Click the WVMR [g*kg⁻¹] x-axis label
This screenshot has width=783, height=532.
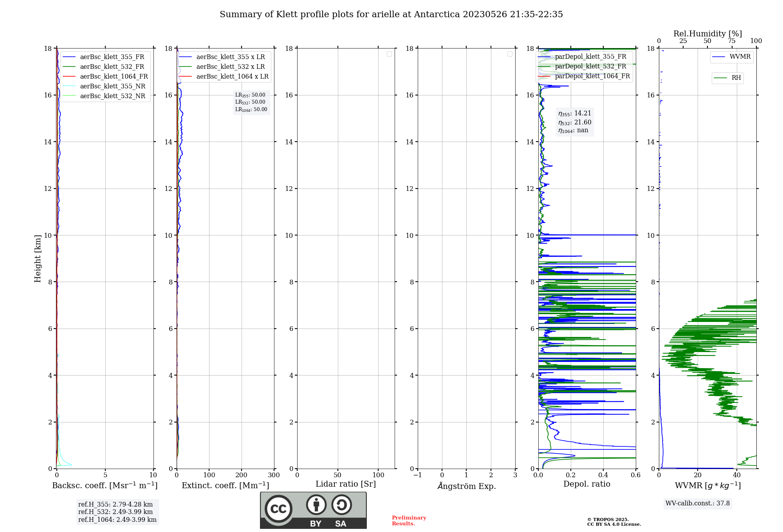coord(708,485)
